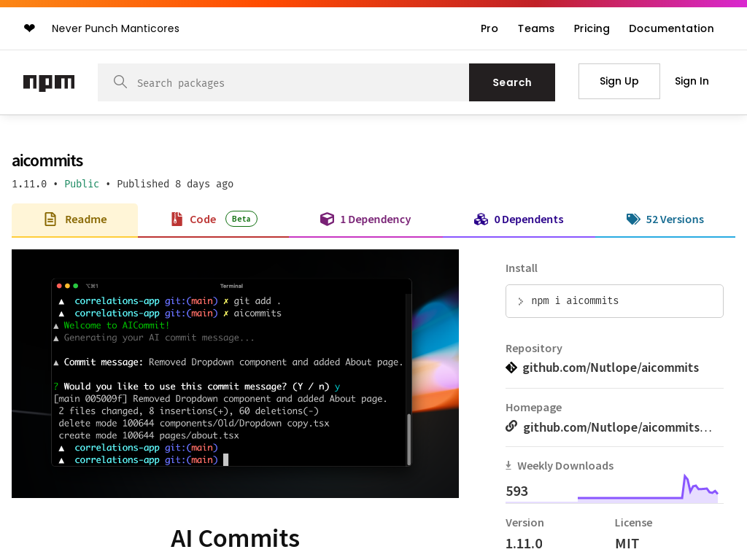Click the homepage chain link icon
Screen dimensions: 747x560
coord(511,426)
